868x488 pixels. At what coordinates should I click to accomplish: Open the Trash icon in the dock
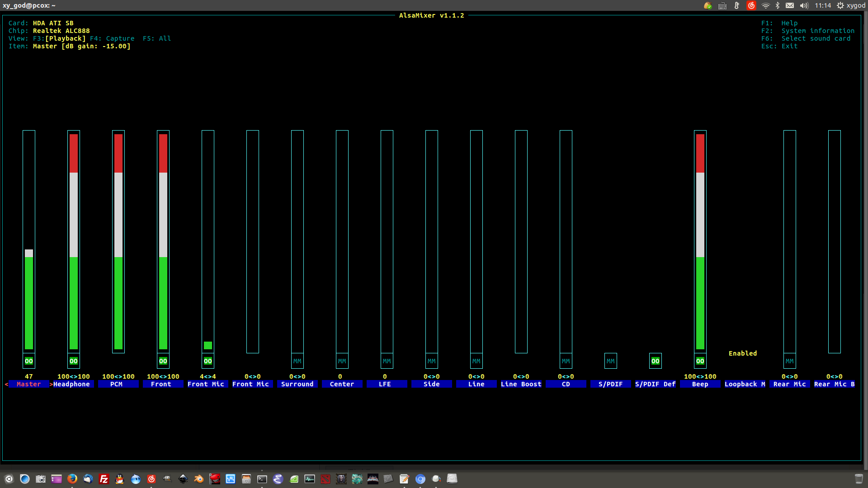pos(859,479)
